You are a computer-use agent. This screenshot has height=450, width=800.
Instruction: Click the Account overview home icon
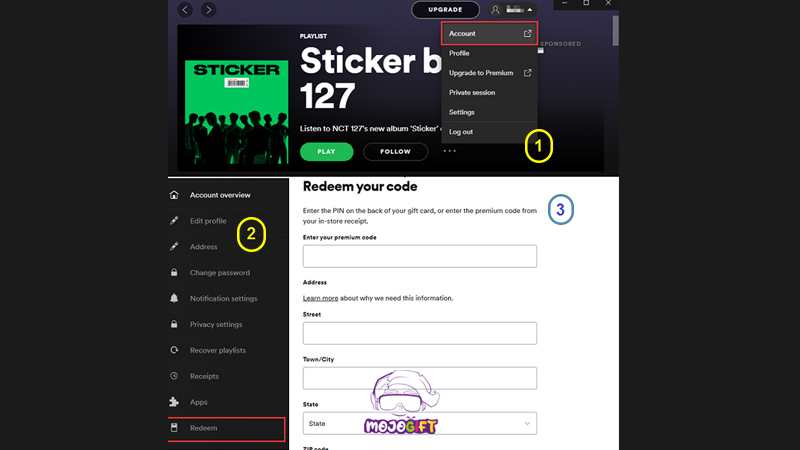(x=175, y=195)
